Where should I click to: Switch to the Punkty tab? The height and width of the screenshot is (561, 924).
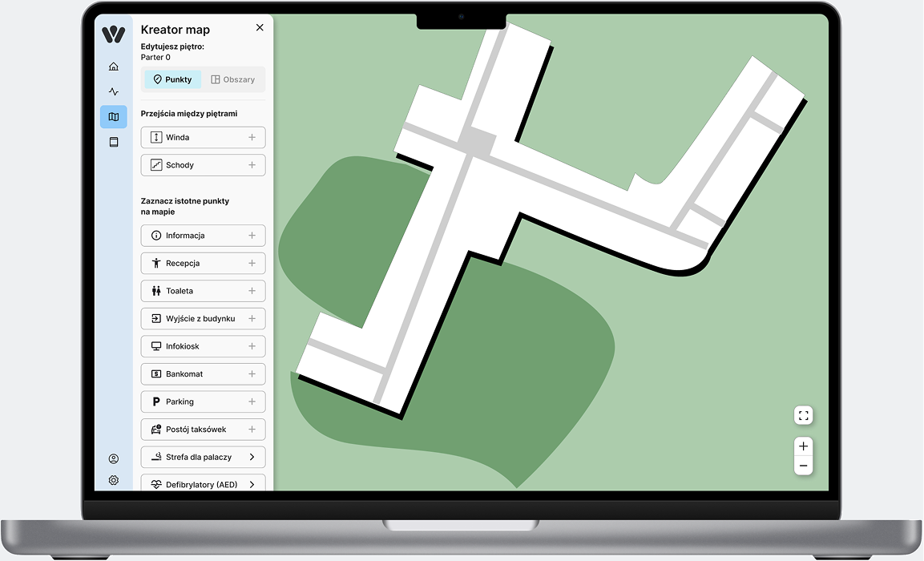172,79
